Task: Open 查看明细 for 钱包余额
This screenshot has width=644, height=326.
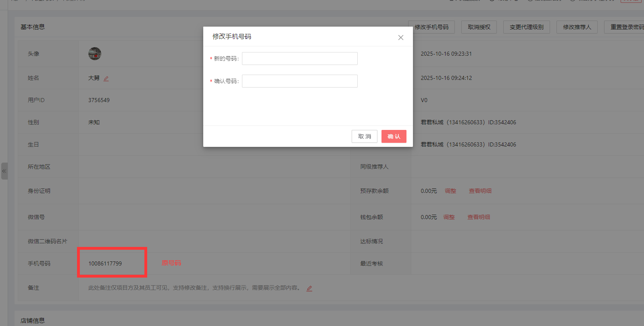Action: 479,217
